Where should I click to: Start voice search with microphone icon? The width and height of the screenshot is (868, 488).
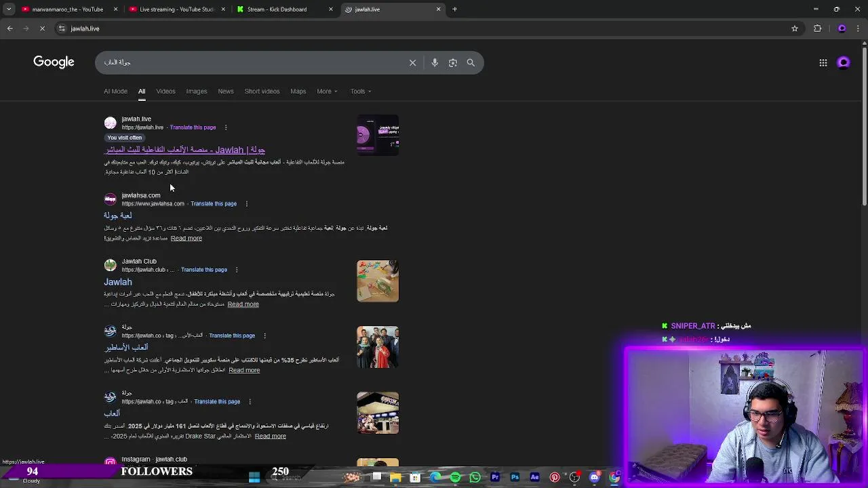click(x=435, y=62)
